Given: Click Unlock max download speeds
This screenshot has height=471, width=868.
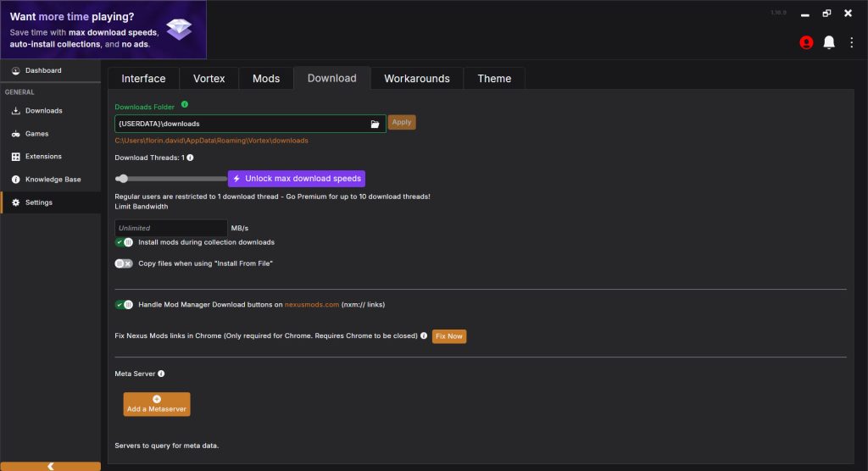Looking at the screenshot, I should 297,179.
